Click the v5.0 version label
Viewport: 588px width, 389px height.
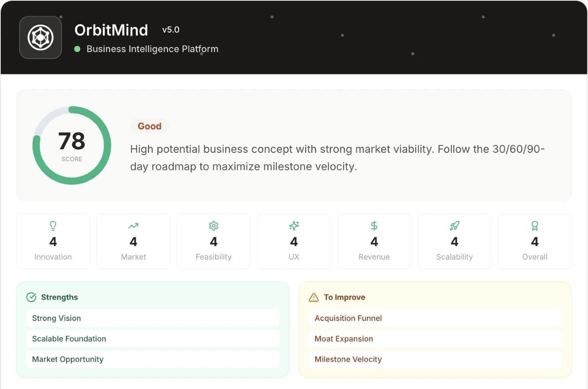coord(171,30)
